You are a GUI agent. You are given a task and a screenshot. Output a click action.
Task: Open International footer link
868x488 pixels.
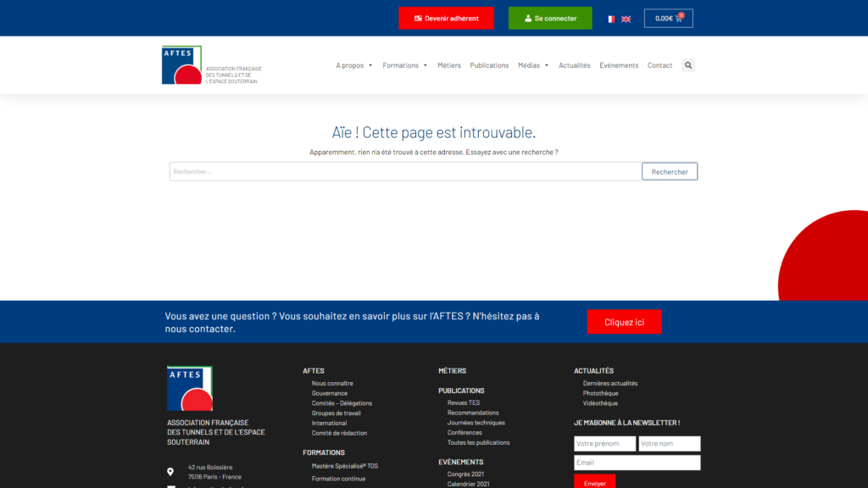tap(329, 424)
